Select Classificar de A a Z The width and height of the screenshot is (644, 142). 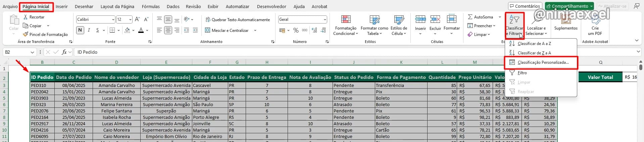click(541, 44)
